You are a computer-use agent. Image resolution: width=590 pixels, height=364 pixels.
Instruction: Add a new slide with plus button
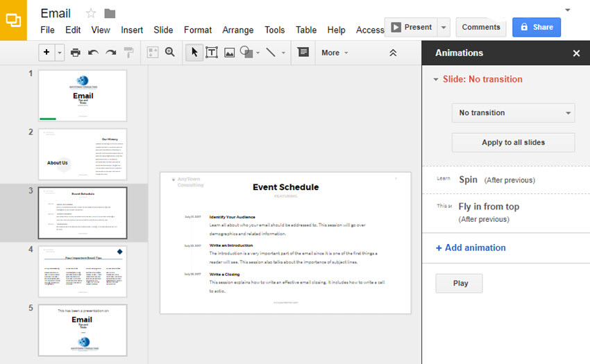(x=47, y=52)
